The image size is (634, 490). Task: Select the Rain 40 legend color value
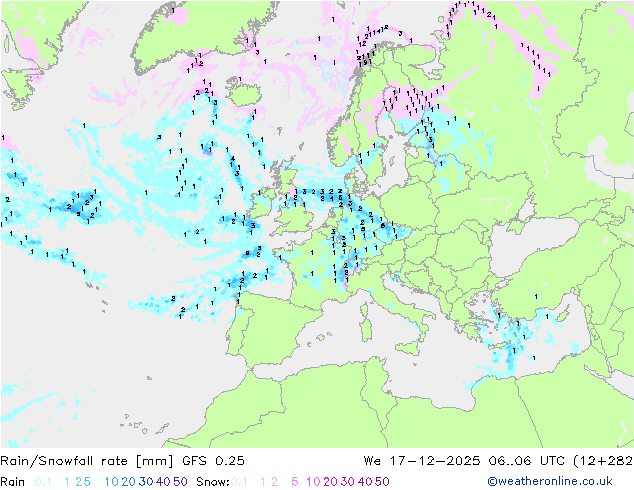pos(163,482)
